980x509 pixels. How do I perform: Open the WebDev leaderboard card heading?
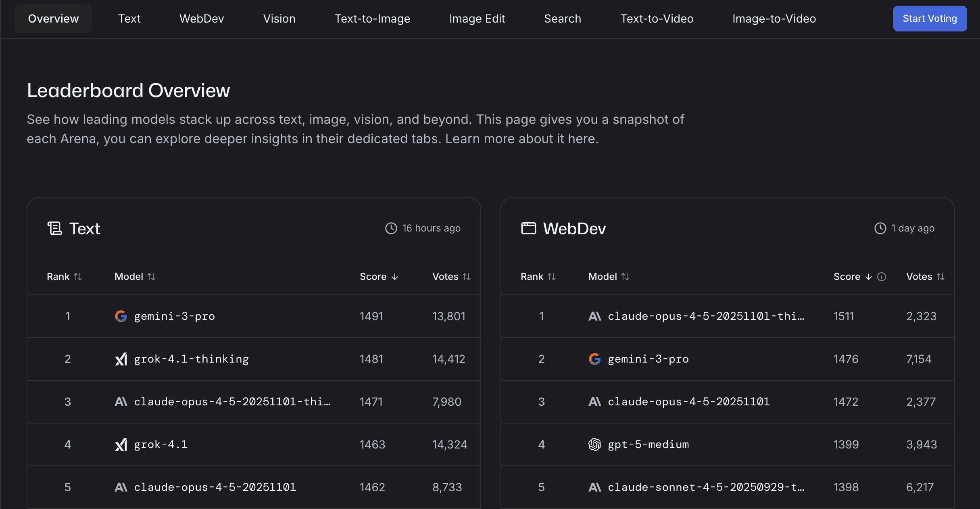click(574, 229)
